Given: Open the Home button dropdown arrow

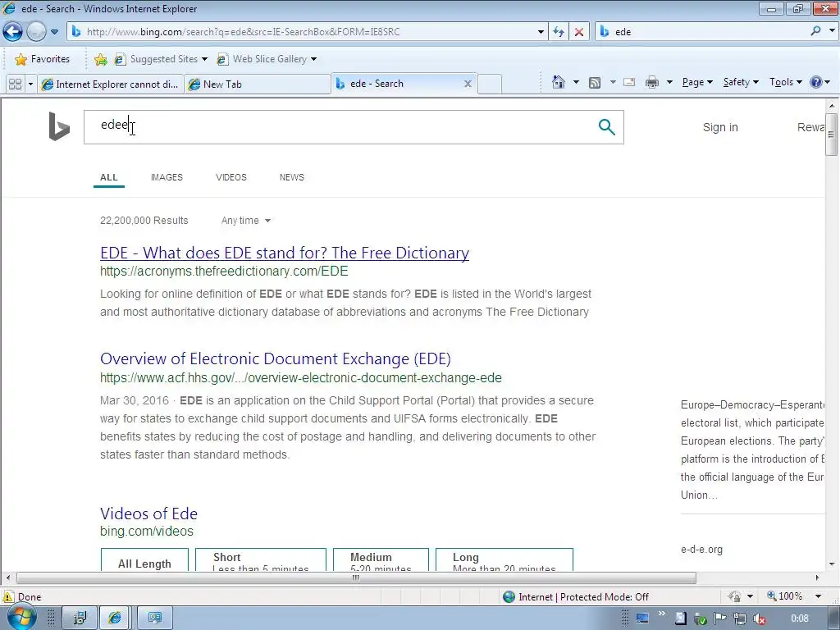Looking at the screenshot, I should 577,82.
